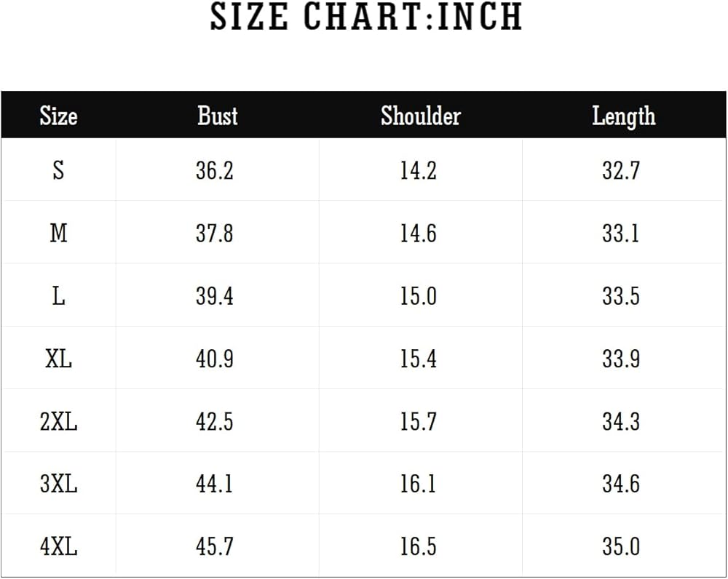Image resolution: width=728 pixels, height=579 pixels.
Task: Click the 3XL size row label
Action: [x=58, y=484]
